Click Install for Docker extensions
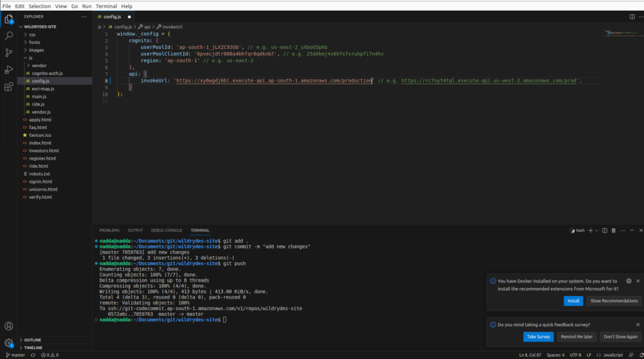Image resolution: width=644 pixels, height=359 pixels. click(x=573, y=301)
